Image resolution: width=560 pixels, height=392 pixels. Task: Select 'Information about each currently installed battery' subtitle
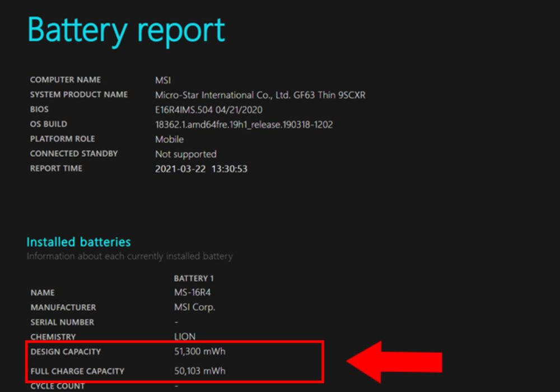[130, 256]
